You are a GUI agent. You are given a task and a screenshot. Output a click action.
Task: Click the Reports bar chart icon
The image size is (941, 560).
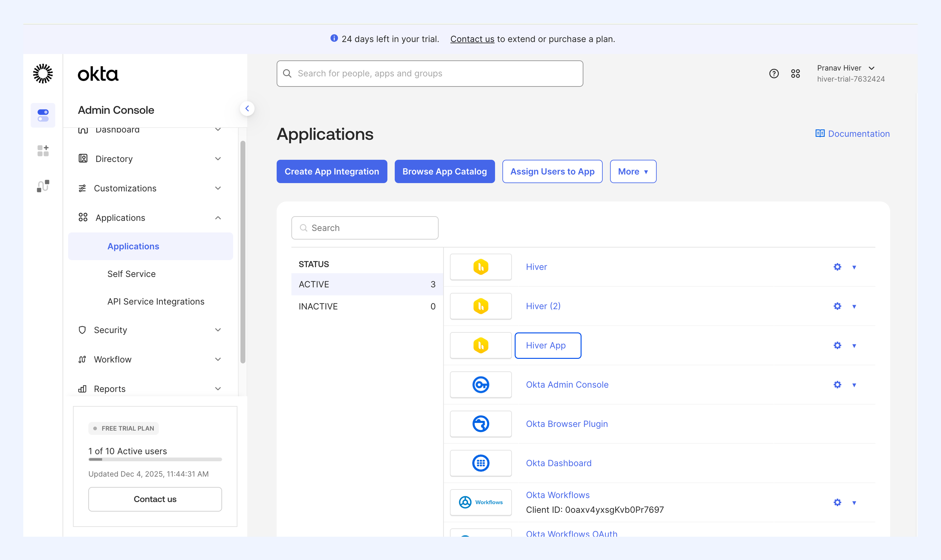82,389
